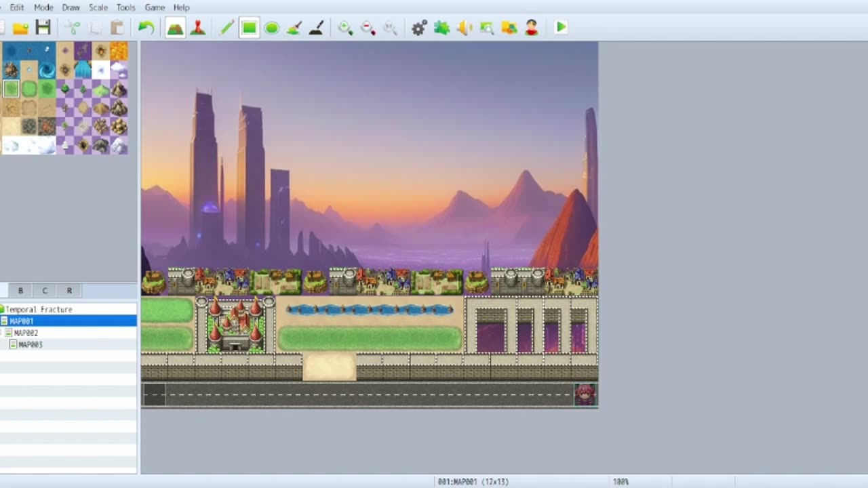
Task: Open the Game menu
Action: pos(155,7)
